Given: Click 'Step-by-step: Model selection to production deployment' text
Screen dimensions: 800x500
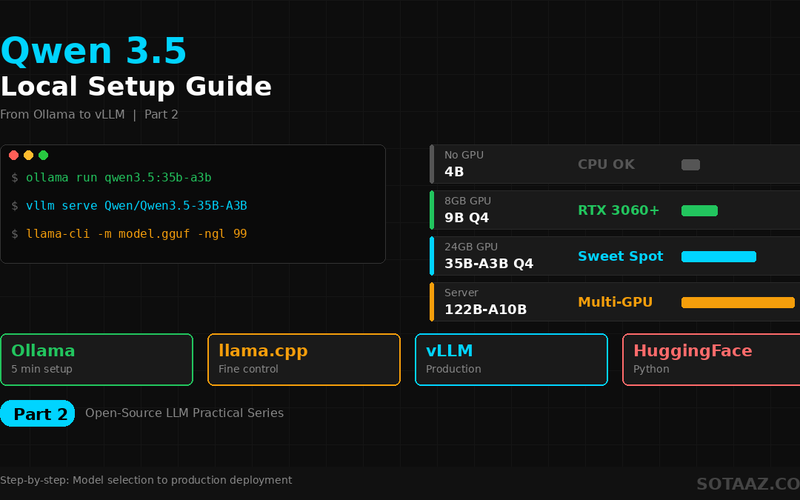Looking at the screenshot, I should pos(146,480).
